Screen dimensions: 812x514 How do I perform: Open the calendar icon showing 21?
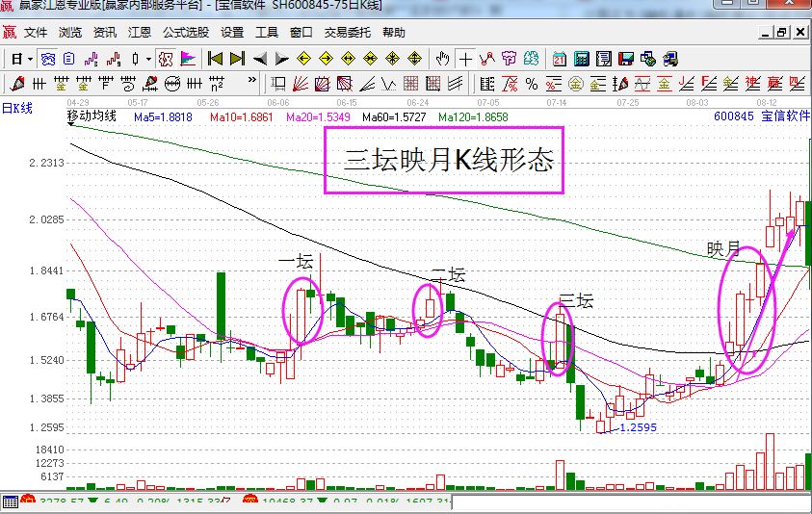click(x=560, y=59)
